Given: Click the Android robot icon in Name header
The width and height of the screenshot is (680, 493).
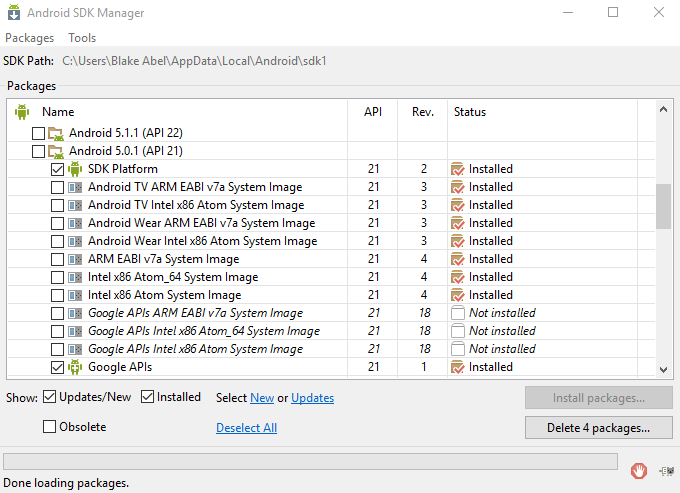Looking at the screenshot, I should [22, 112].
